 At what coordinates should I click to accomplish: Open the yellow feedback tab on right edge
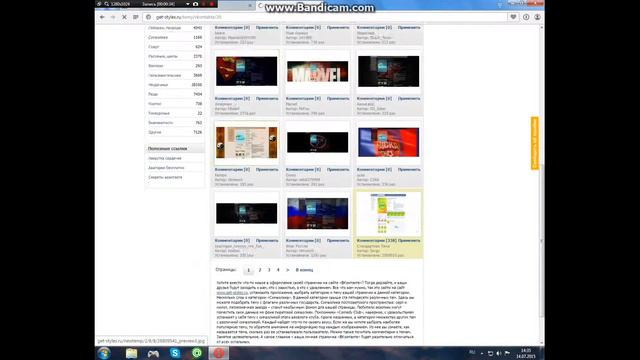point(535,143)
